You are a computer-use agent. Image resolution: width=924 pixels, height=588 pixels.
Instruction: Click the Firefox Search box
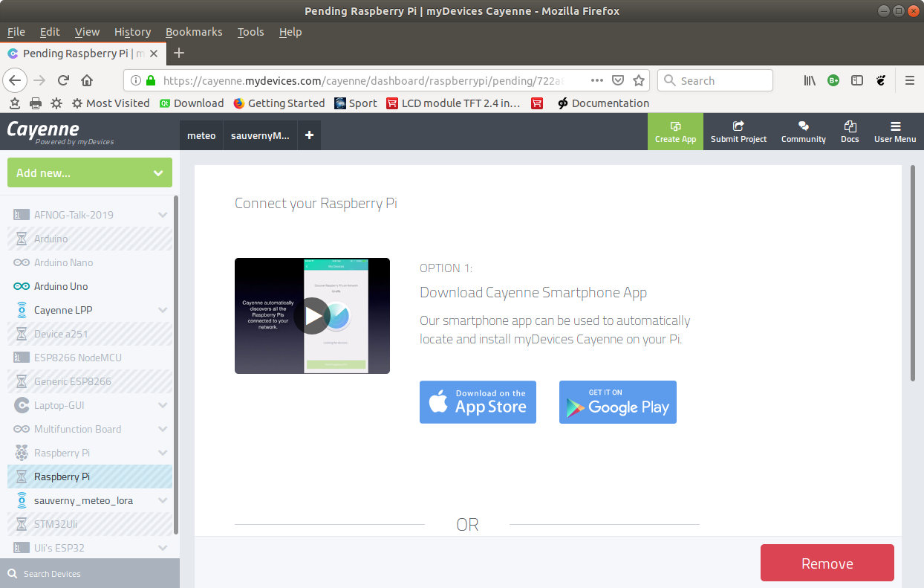tap(715, 80)
